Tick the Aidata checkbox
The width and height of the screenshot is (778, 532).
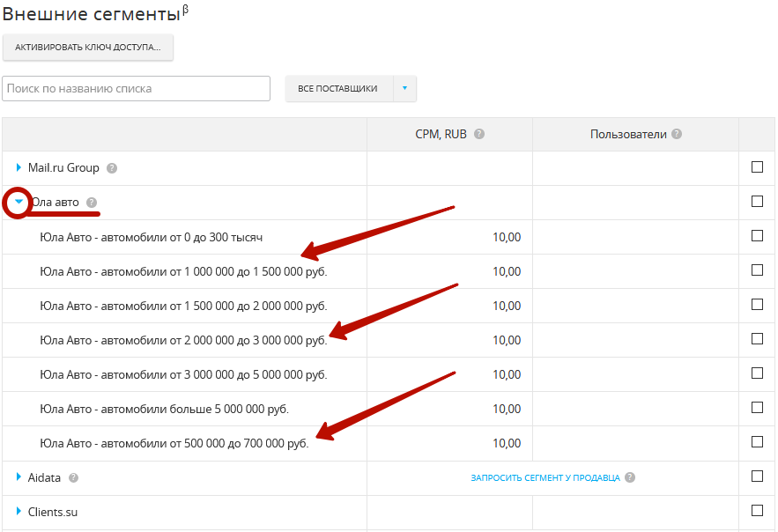pyautogui.click(x=757, y=476)
